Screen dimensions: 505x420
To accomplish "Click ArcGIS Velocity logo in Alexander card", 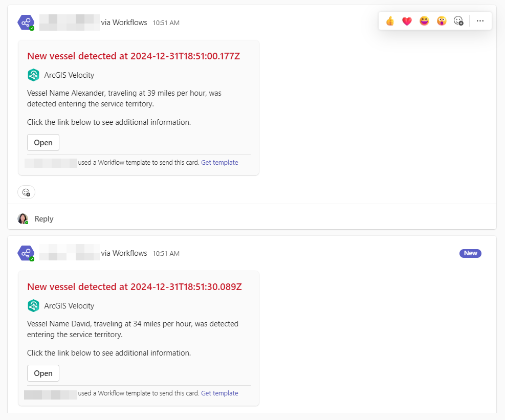I will coord(33,75).
